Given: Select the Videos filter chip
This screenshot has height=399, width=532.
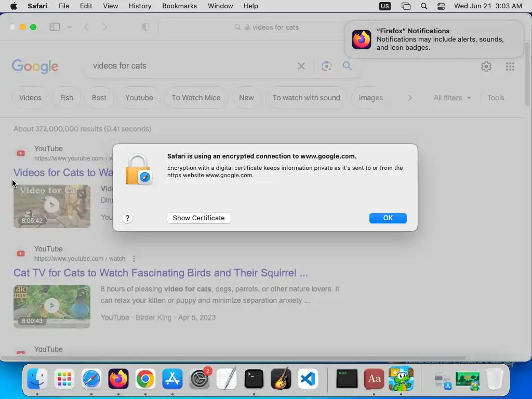Looking at the screenshot, I should tap(30, 98).
